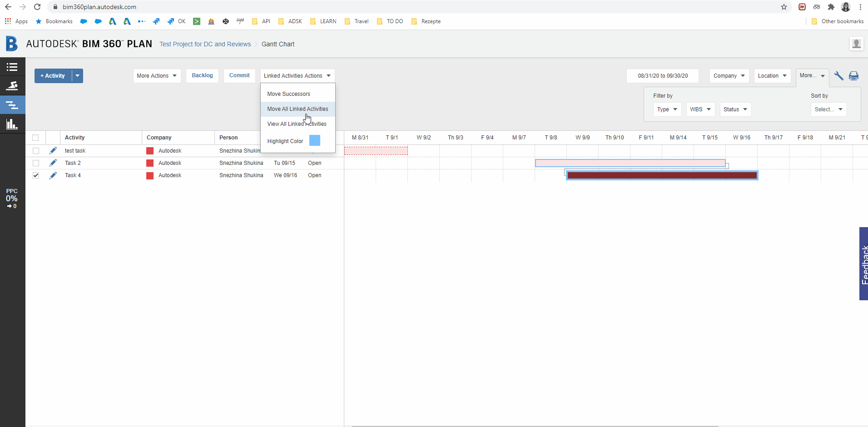The height and width of the screenshot is (427, 868).
Task: Select the Task 2 pink Gantt bar
Action: [630, 163]
